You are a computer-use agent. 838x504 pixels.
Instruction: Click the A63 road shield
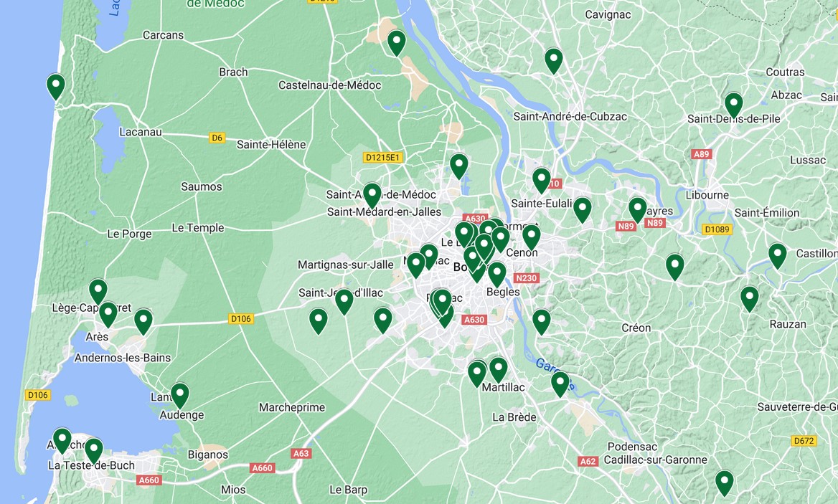pyautogui.click(x=301, y=453)
